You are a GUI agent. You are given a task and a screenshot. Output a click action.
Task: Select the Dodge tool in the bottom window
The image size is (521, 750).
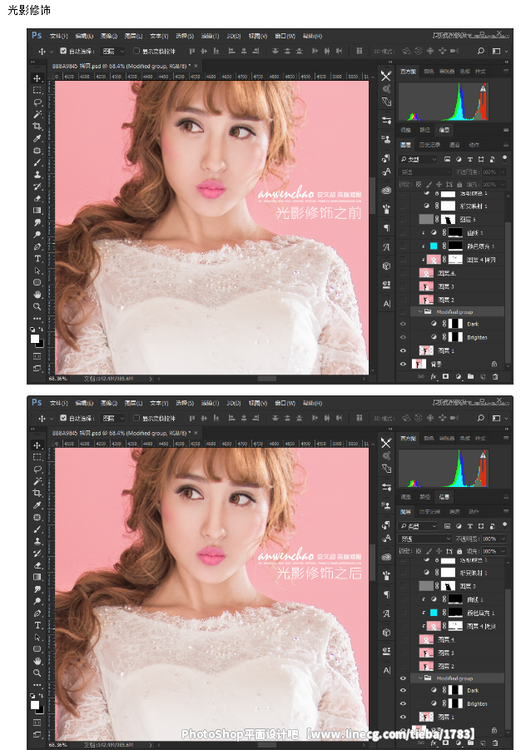(x=37, y=601)
